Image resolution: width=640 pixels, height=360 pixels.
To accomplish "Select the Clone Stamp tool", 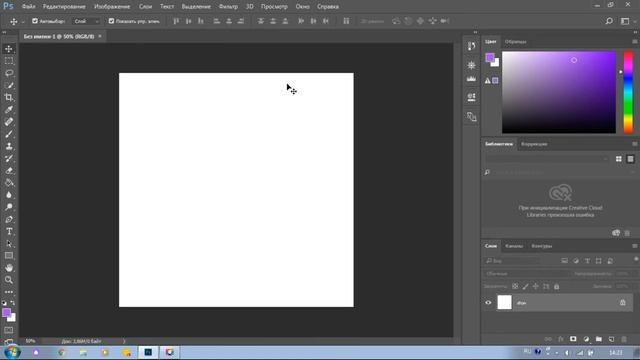I will tap(9, 147).
